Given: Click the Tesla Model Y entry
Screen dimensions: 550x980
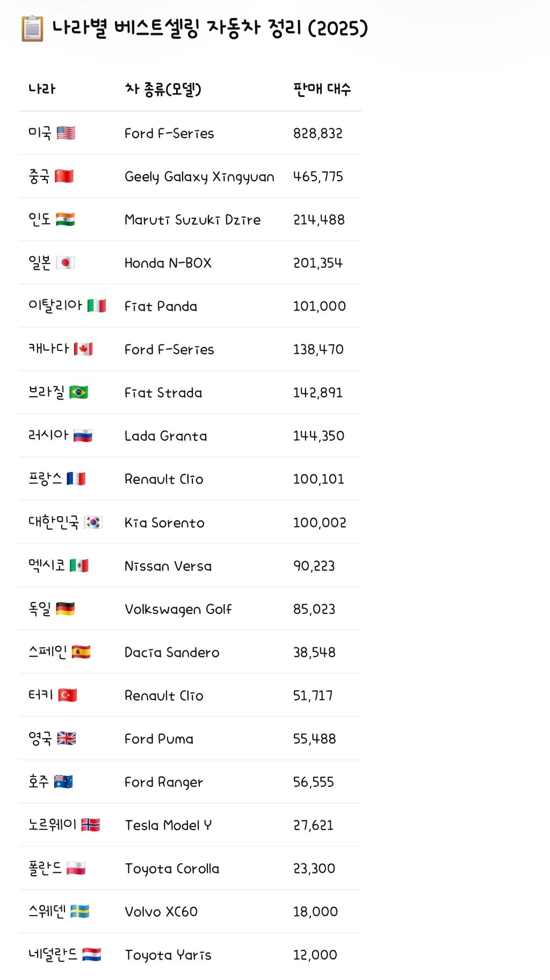Looking at the screenshot, I should pyautogui.click(x=168, y=825).
